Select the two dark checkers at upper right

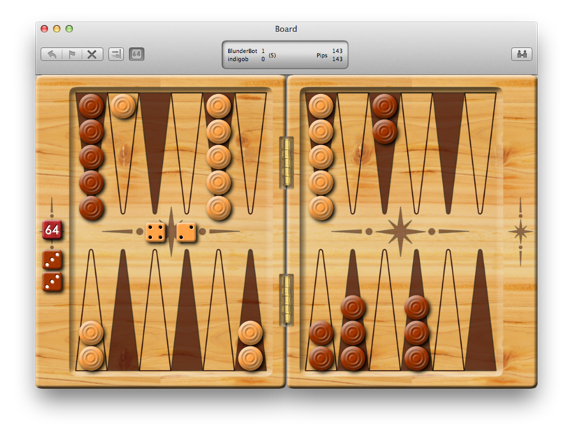pyautogui.click(x=384, y=119)
